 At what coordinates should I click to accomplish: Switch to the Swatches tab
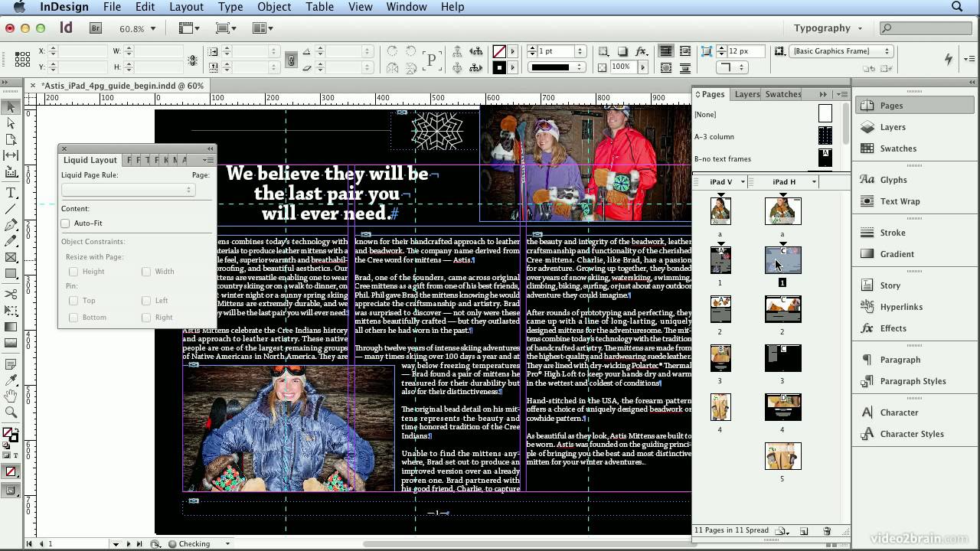(783, 94)
